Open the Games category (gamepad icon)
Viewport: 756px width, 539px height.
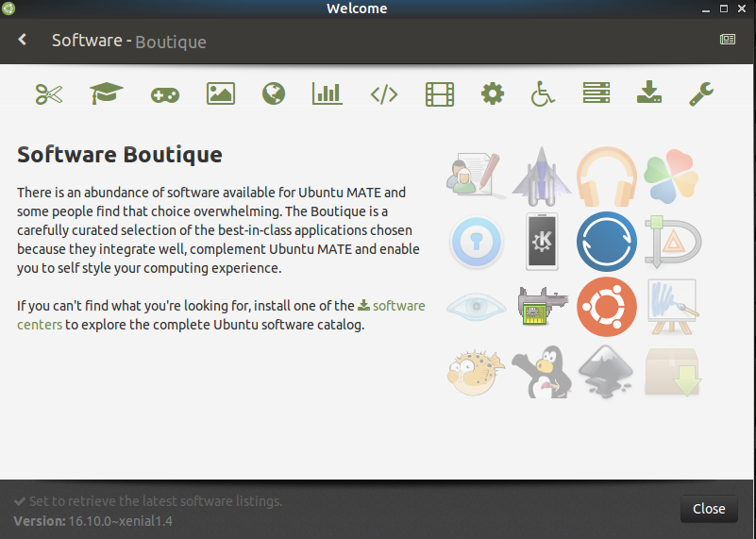pos(165,95)
